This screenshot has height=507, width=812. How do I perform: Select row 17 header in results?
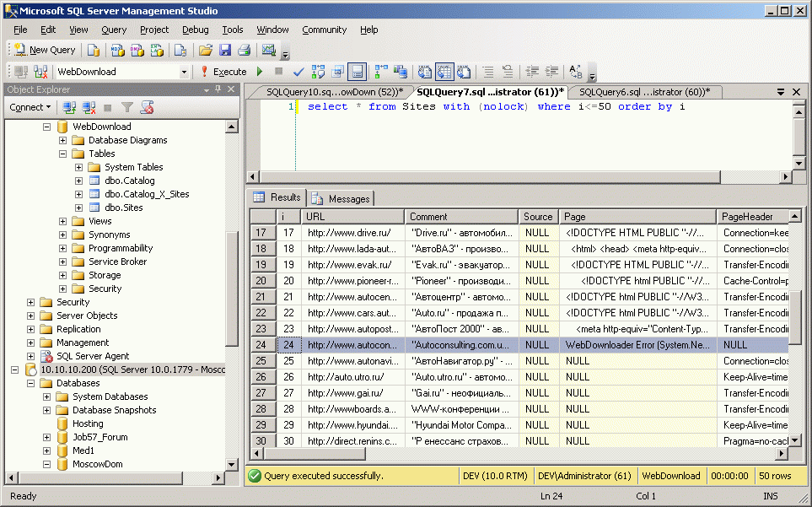(x=262, y=233)
